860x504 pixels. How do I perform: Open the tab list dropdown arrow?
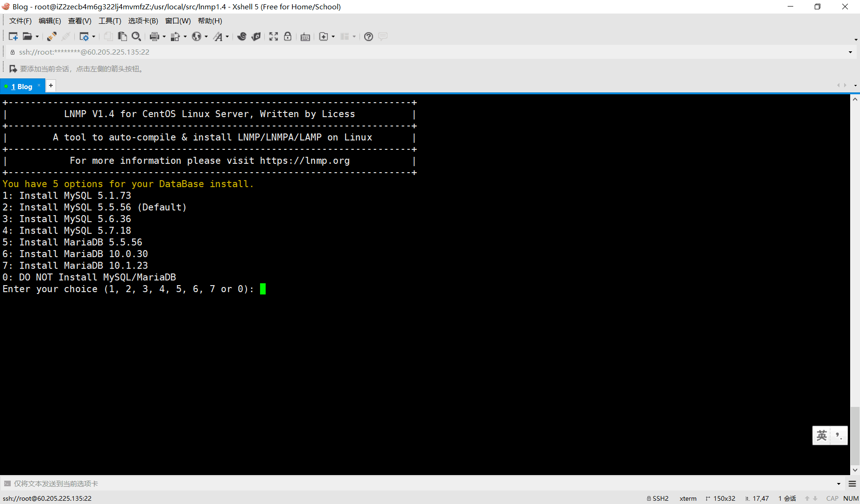pos(855,86)
